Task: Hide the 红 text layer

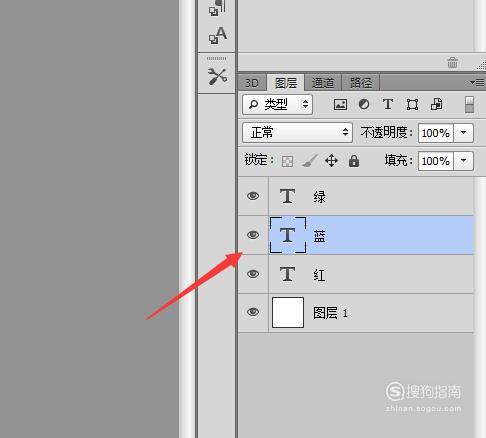Action: (x=253, y=274)
